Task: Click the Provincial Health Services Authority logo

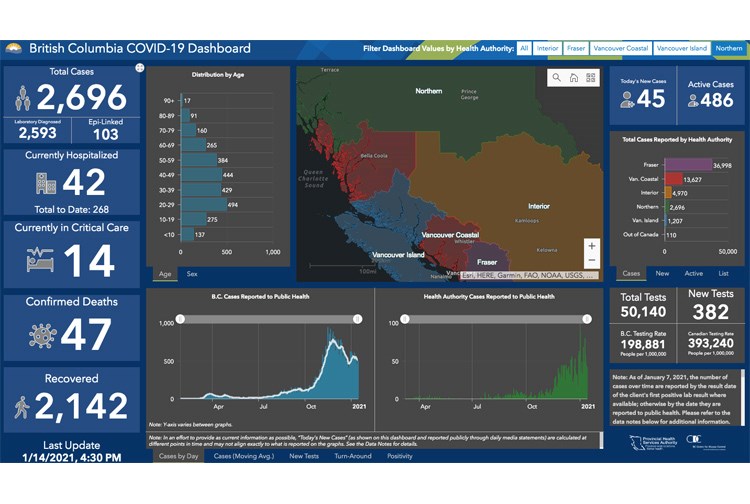Action: click(x=652, y=442)
